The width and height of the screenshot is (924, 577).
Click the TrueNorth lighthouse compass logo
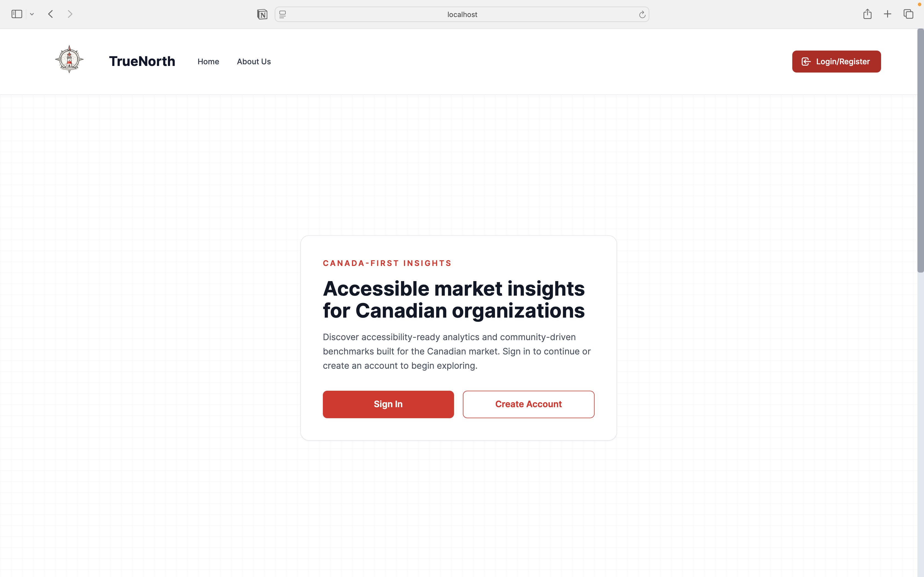[69, 60]
